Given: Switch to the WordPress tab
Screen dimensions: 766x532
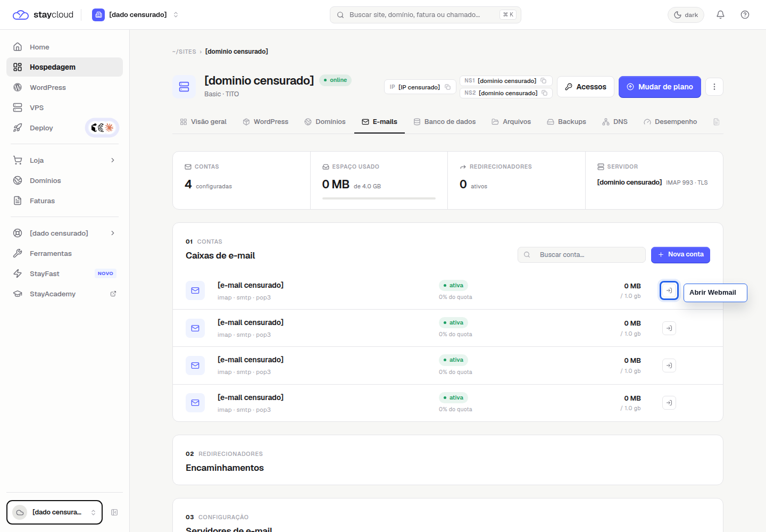Looking at the screenshot, I should coord(265,122).
